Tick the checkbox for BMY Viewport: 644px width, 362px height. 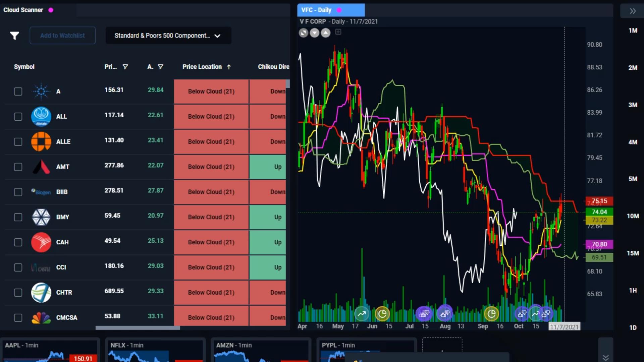[x=18, y=217]
